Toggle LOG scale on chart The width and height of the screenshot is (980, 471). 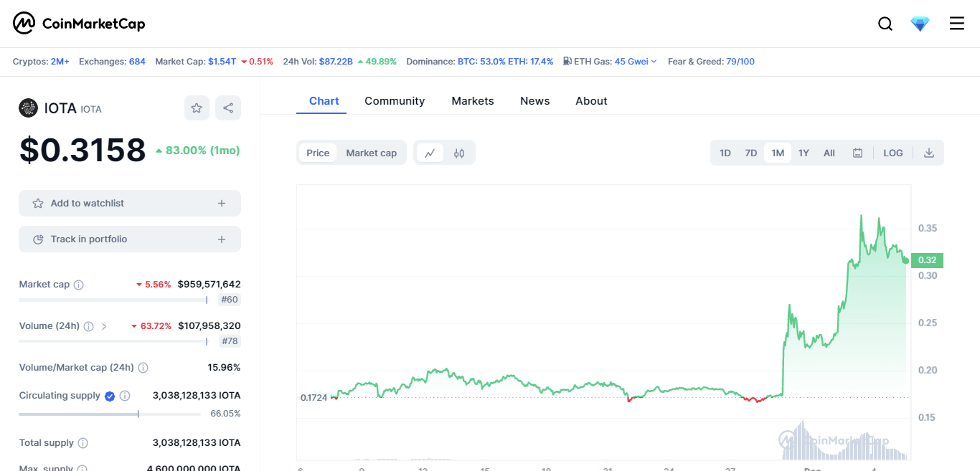click(x=893, y=153)
